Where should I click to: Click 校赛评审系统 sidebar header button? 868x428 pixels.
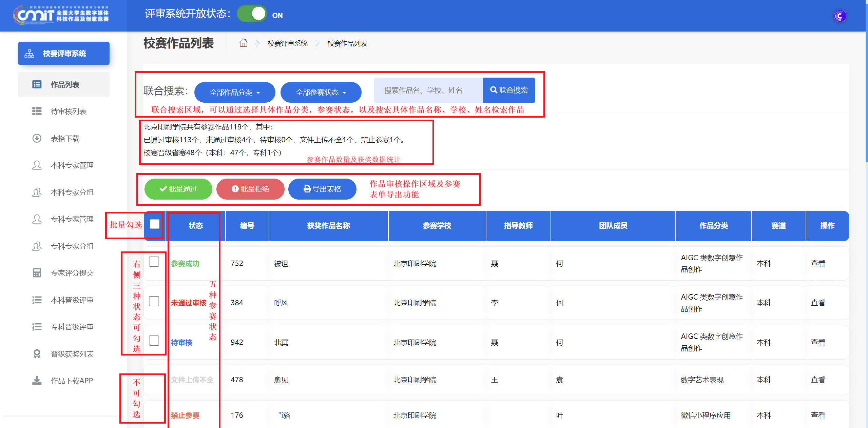(64, 53)
